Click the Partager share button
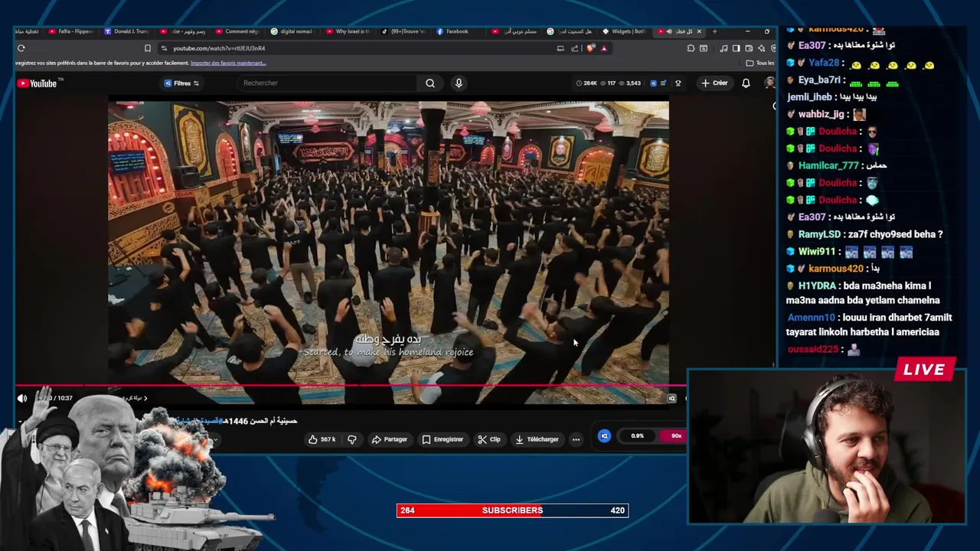The height and width of the screenshot is (551, 980). coord(389,439)
